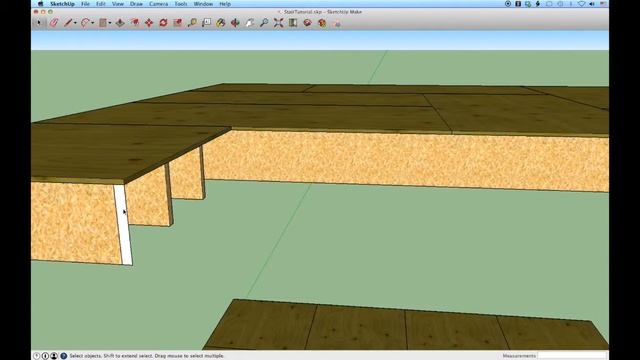Select the Orbit tool
The image size is (640, 360).
click(x=235, y=23)
